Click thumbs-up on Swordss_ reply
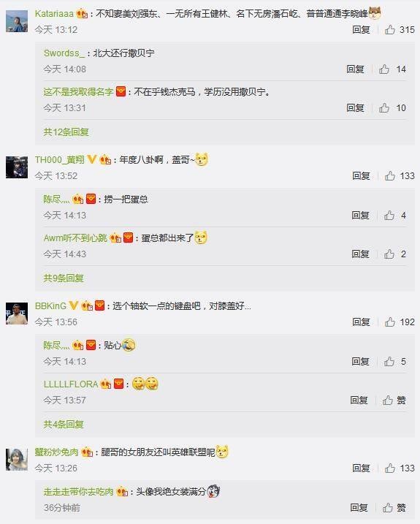 [x=384, y=69]
